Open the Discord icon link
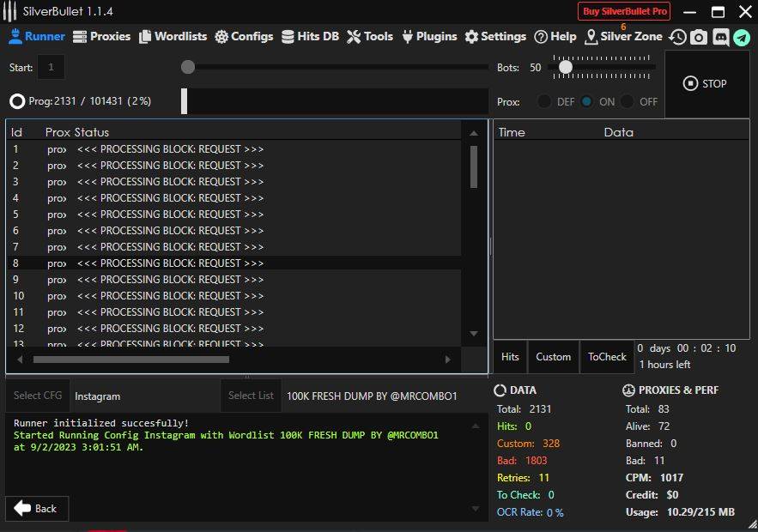This screenshot has height=532, width=758. click(x=721, y=37)
